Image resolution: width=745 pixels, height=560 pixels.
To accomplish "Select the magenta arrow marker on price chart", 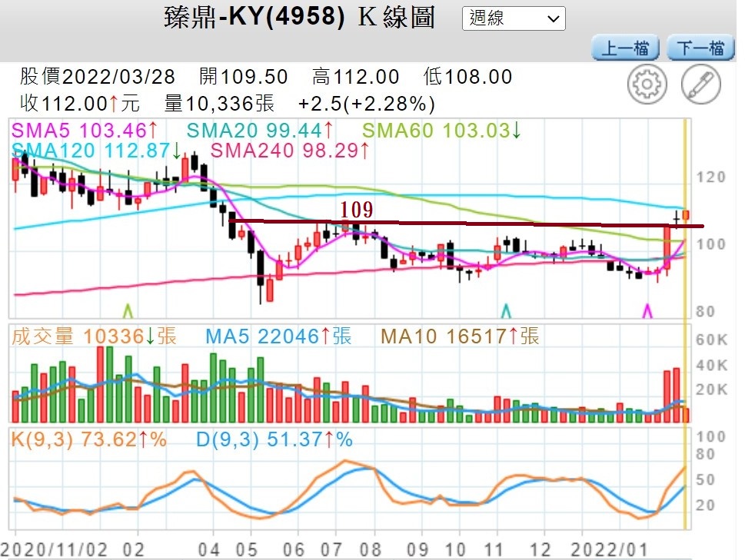I will 647,310.
